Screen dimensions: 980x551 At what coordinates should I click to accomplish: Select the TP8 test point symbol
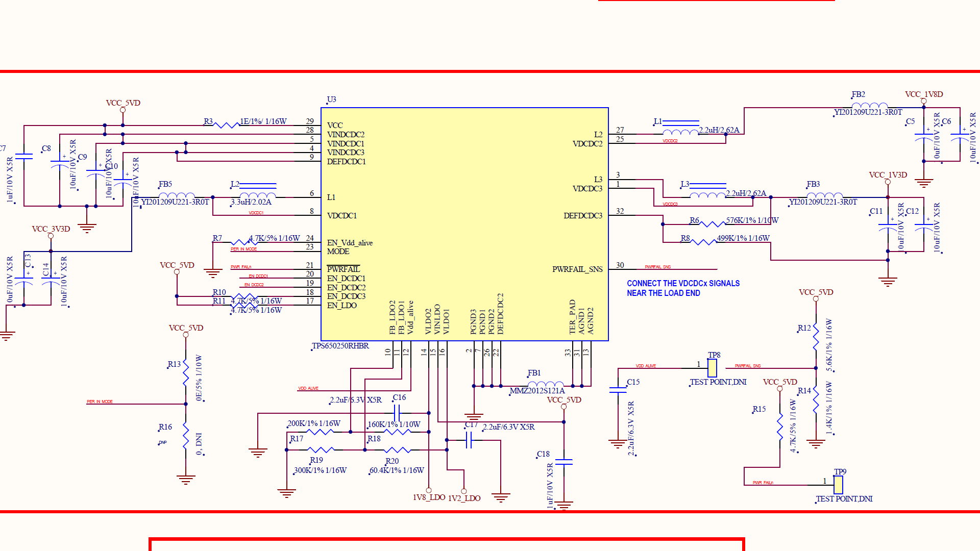(x=712, y=368)
